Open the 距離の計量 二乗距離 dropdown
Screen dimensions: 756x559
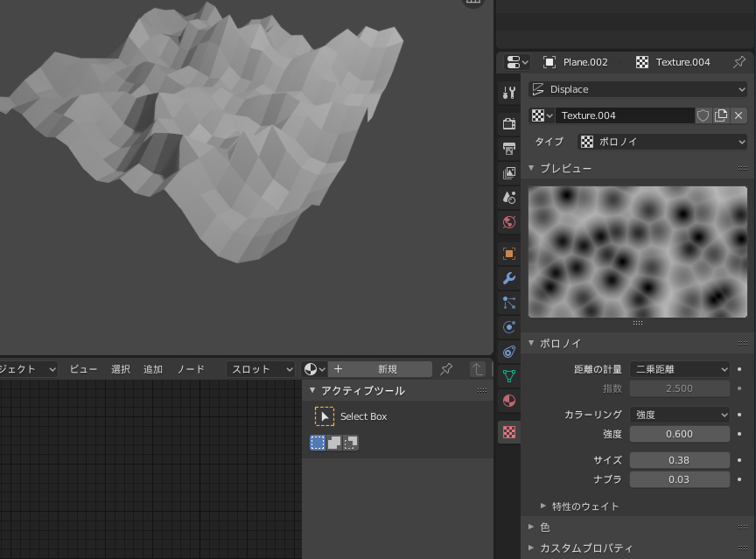click(680, 369)
